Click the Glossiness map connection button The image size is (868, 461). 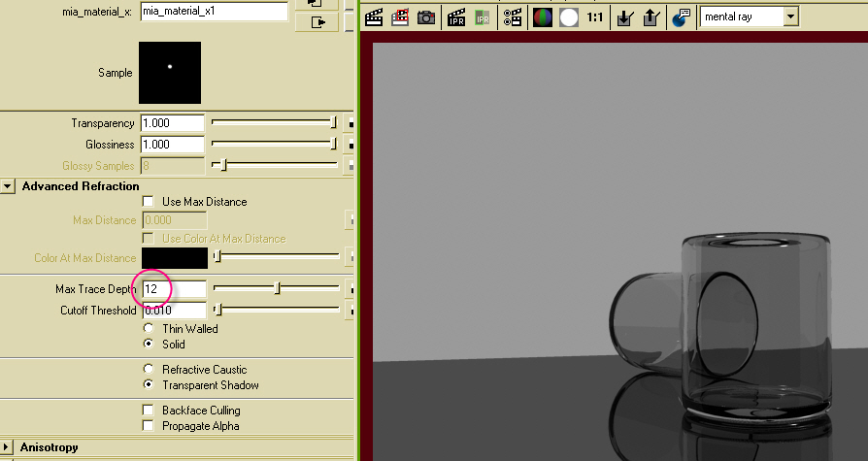350,145
